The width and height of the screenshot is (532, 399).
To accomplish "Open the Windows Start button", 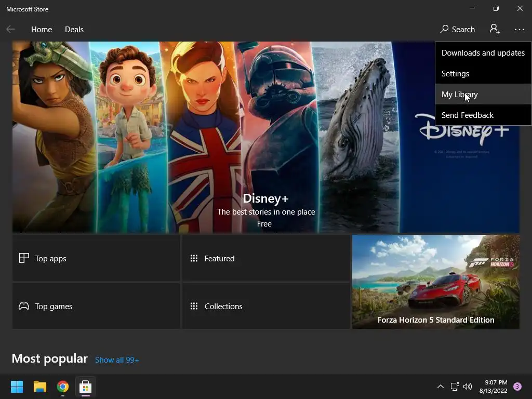I will point(17,387).
